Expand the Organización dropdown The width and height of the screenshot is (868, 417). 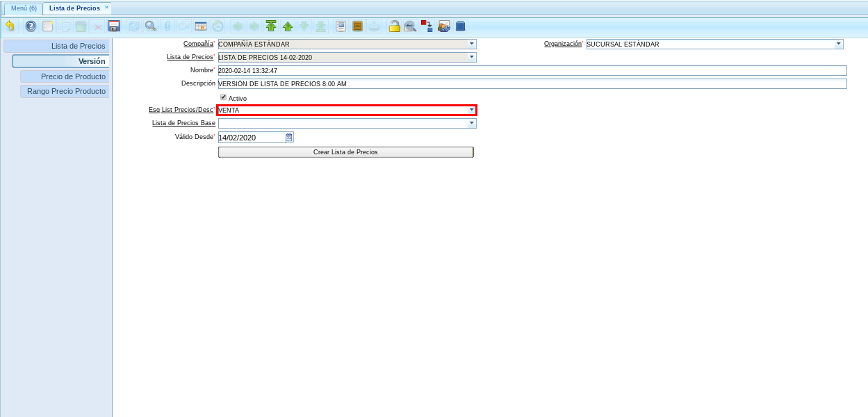coord(839,44)
